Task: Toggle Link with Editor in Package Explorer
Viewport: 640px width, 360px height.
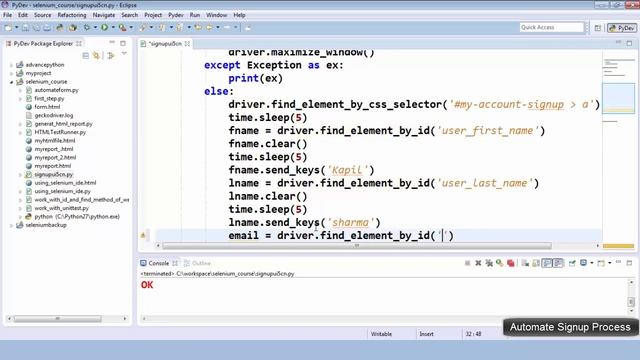Action: coord(97,56)
